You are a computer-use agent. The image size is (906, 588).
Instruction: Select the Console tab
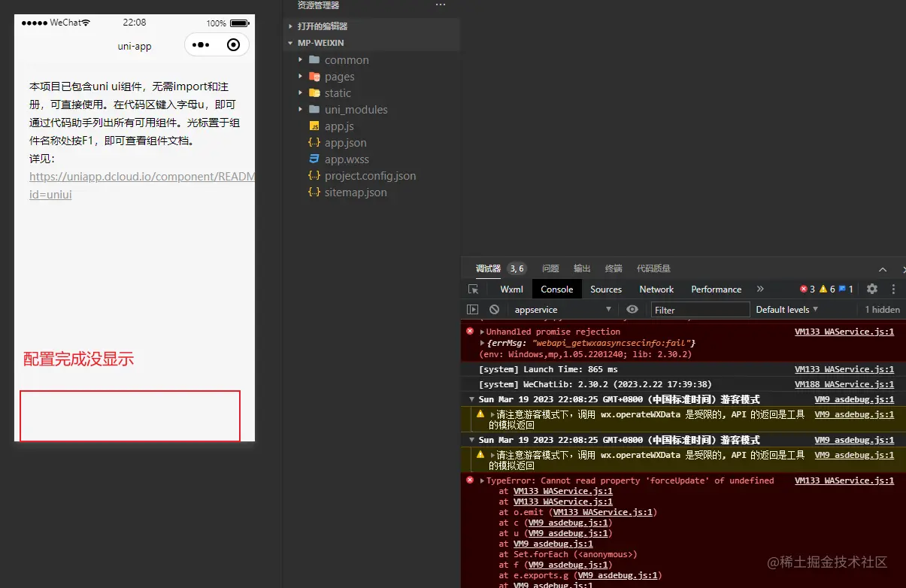(x=557, y=289)
